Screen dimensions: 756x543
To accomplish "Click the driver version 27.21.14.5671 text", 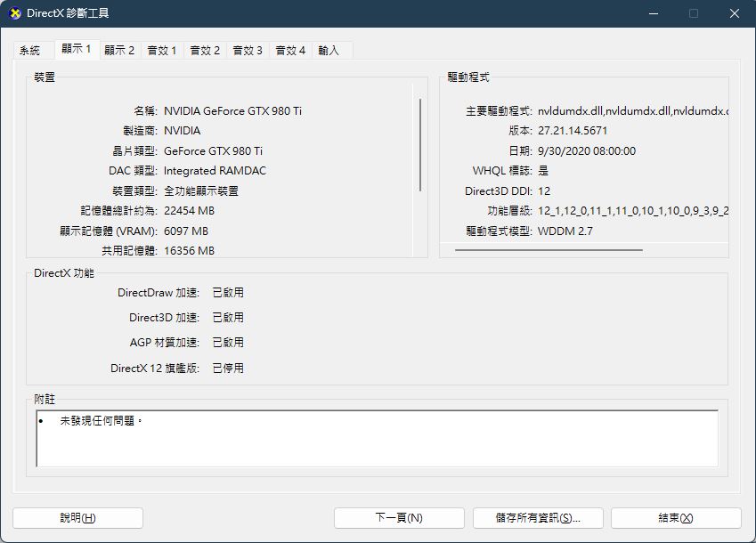I will [573, 131].
